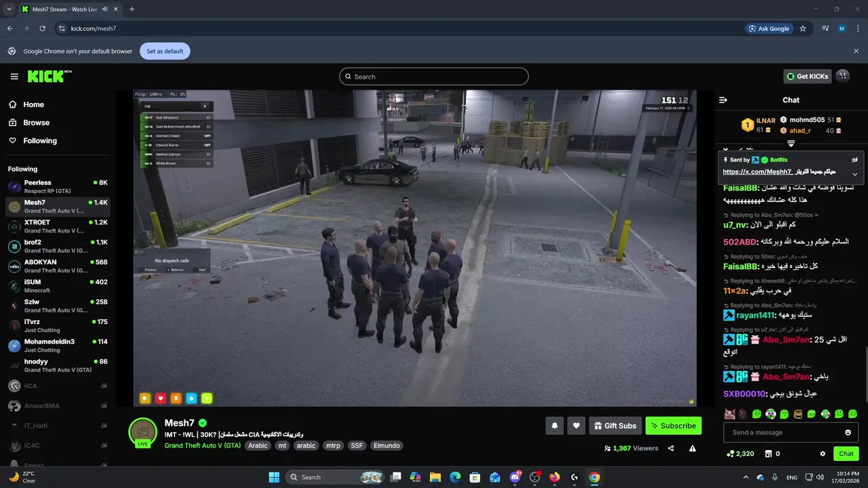Open the chat shop icon showing 0
Screen dimensions: 868x488
(x=772, y=453)
